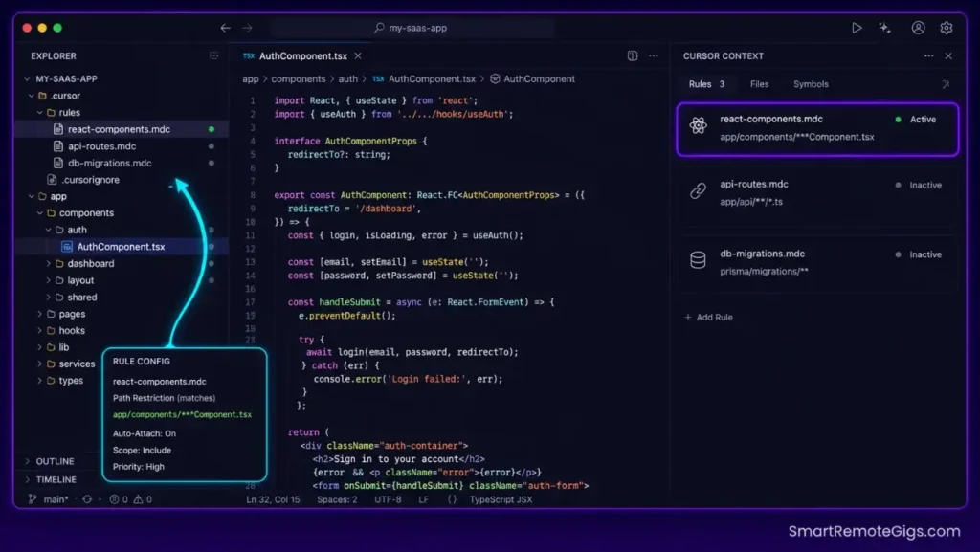Toggle Inactive status of api-routes.mdc rule

[918, 185]
